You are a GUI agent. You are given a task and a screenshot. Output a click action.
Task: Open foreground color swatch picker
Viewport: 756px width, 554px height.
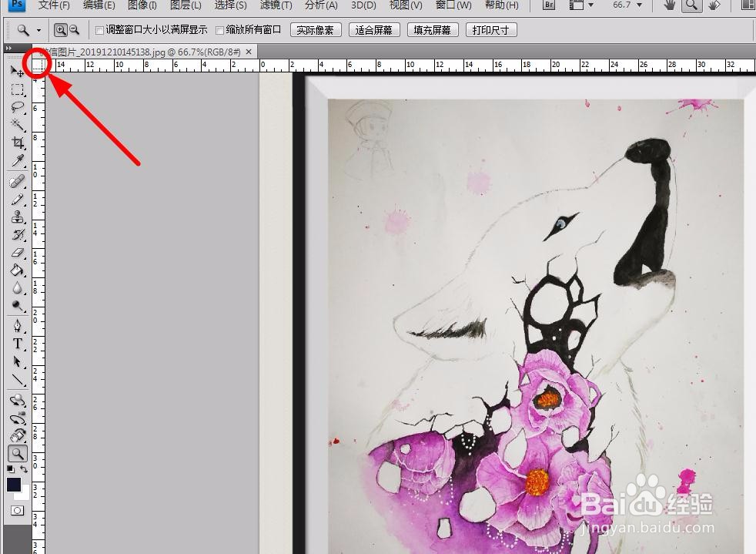(14, 485)
